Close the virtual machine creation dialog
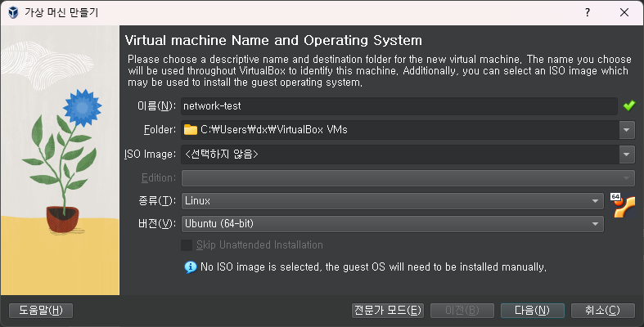Screen dimensions: 644x327 [624, 12]
